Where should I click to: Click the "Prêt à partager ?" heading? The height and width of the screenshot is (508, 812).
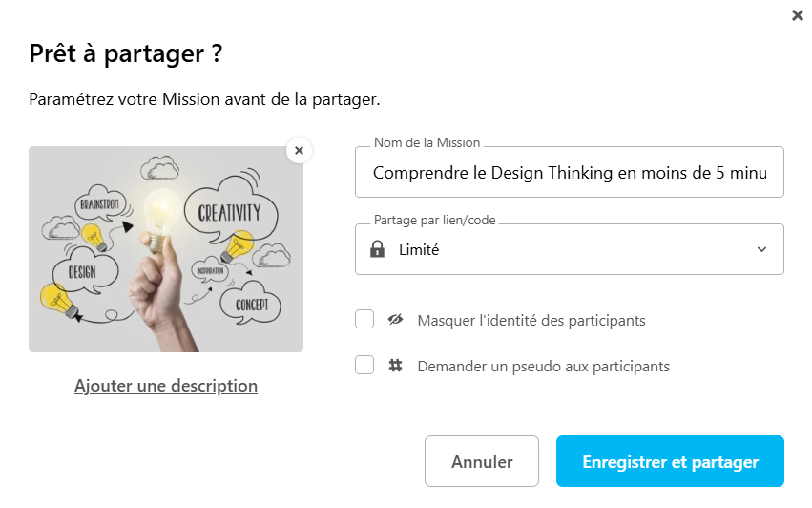(x=126, y=53)
